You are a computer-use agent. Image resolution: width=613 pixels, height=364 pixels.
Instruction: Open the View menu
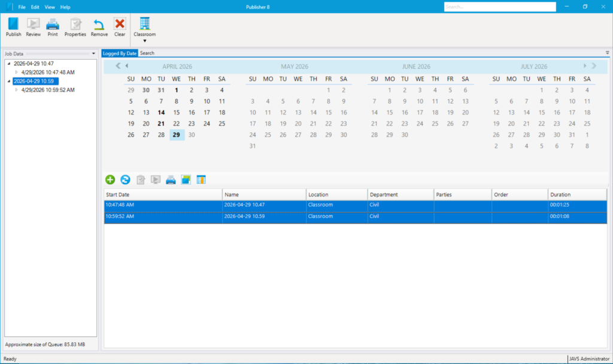pyautogui.click(x=50, y=7)
